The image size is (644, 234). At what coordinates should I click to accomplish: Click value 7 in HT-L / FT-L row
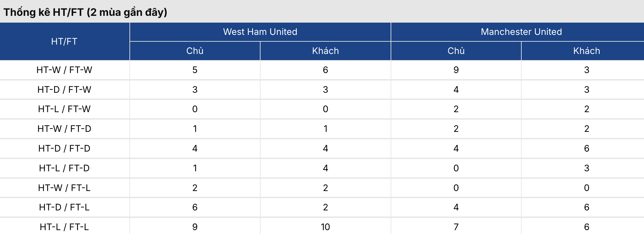click(x=456, y=227)
